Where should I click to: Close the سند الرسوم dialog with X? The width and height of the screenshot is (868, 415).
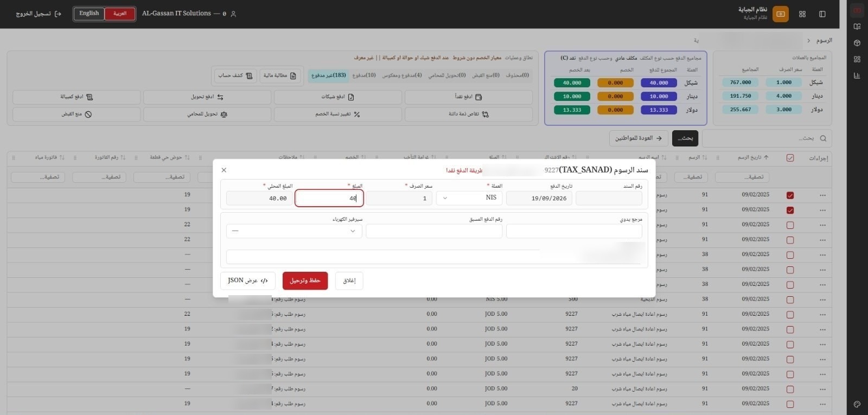tap(224, 170)
